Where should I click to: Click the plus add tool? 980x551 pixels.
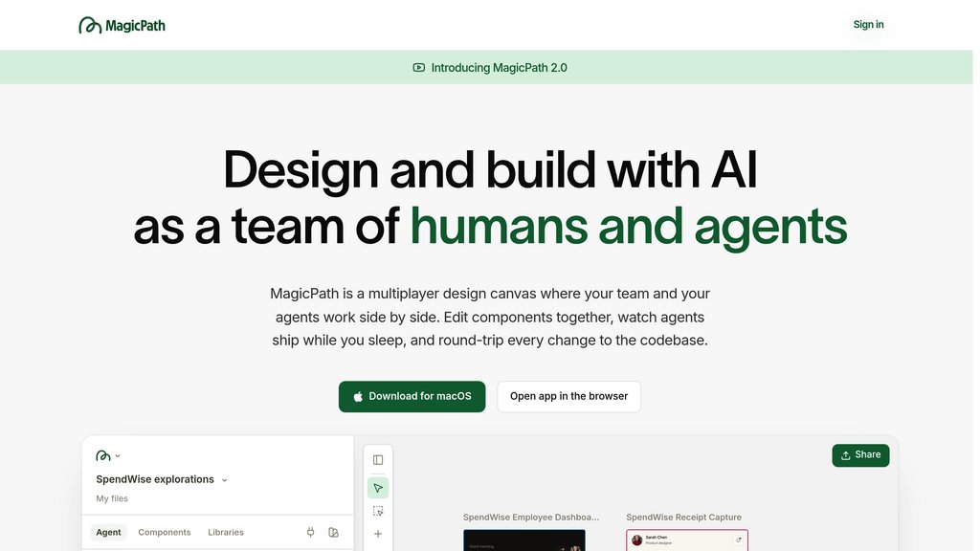(378, 534)
